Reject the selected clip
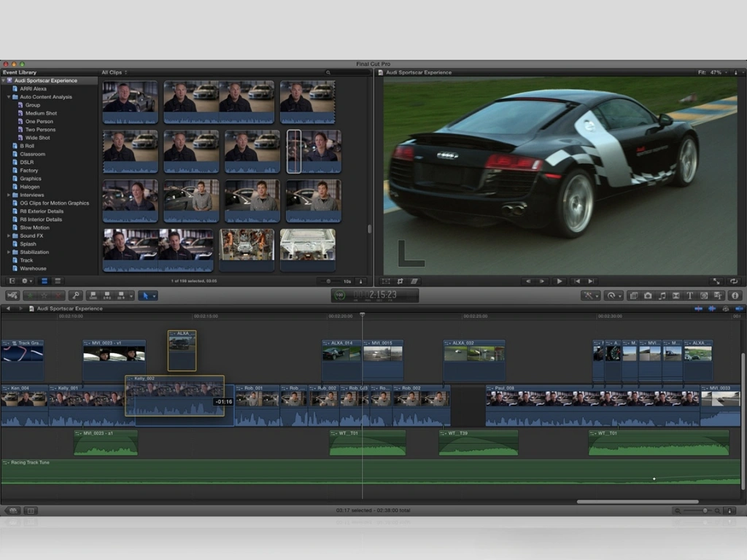 [x=58, y=295]
